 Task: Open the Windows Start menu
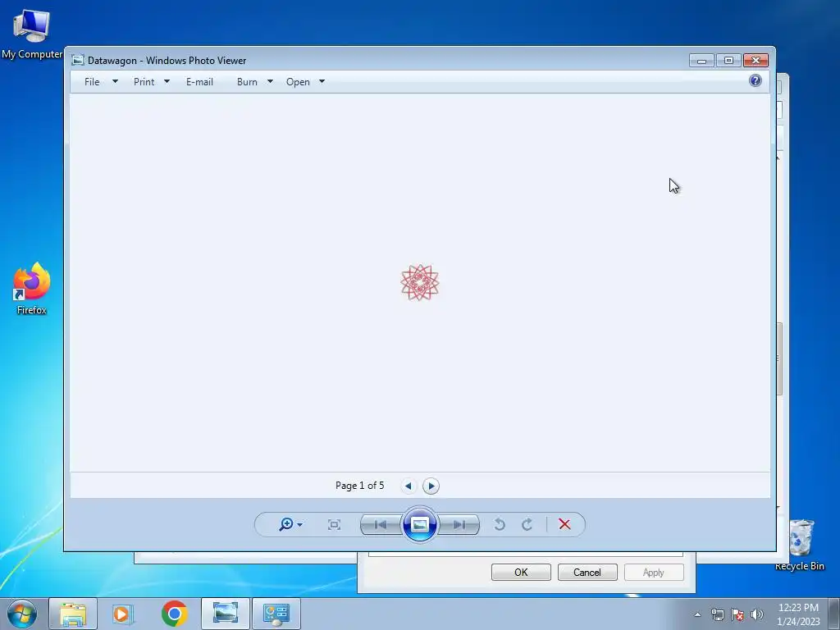point(21,614)
